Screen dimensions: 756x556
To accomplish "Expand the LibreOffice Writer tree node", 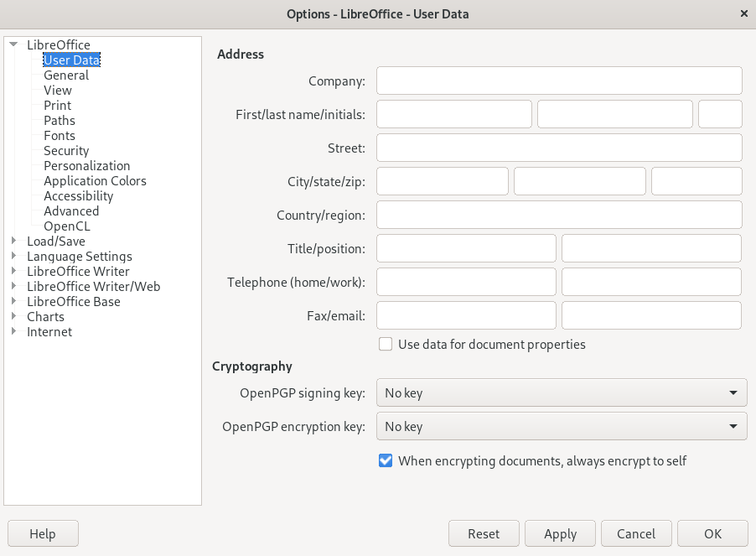I will coord(13,272).
